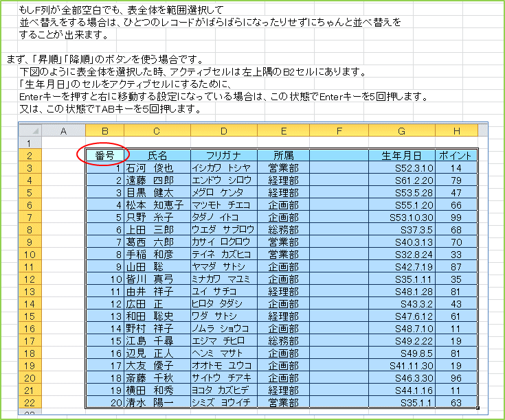Click number cell 13 in column B
Viewport: 505px width, 420px height.
click(x=104, y=316)
